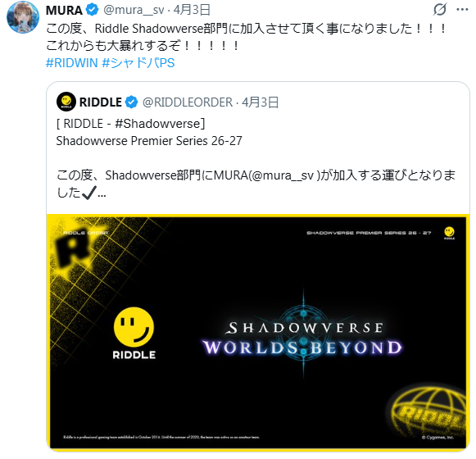The width and height of the screenshot is (476, 459).
Task: Open the Shadowverse Worlds Beyond image
Action: tap(258, 333)
